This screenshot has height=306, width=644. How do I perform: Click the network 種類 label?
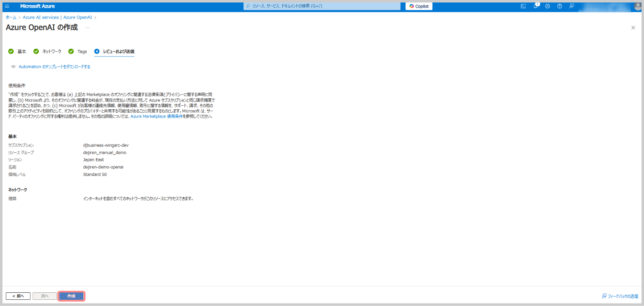click(x=12, y=199)
